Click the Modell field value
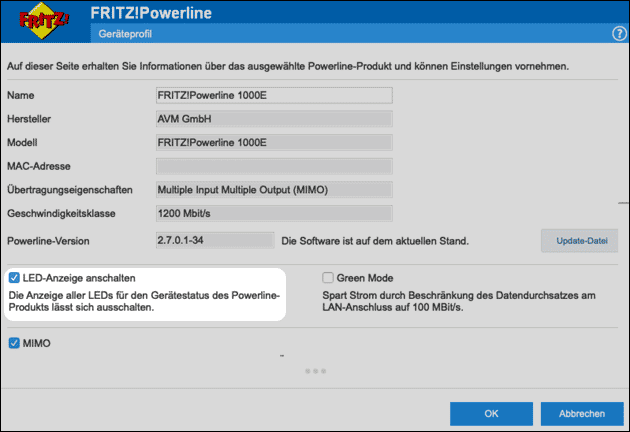Screen dimensions: 630x432 [x=274, y=143]
